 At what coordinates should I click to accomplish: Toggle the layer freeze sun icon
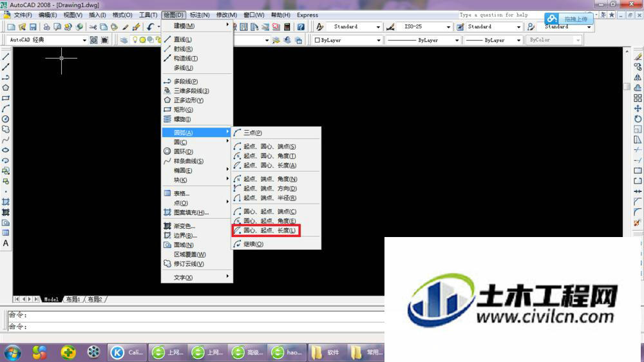click(x=142, y=40)
